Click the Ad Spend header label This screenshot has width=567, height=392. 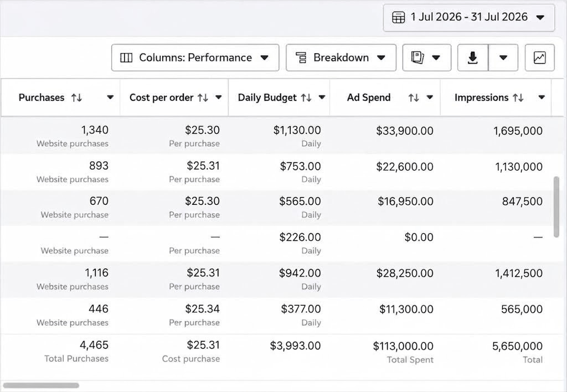pos(369,97)
